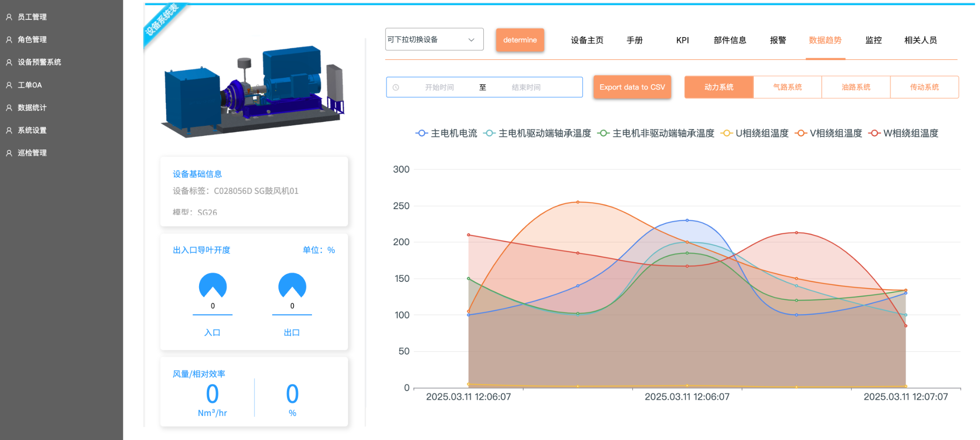Screen dimensions: 980x440
Task: Switch to the 报警 tab
Action: [778, 40]
